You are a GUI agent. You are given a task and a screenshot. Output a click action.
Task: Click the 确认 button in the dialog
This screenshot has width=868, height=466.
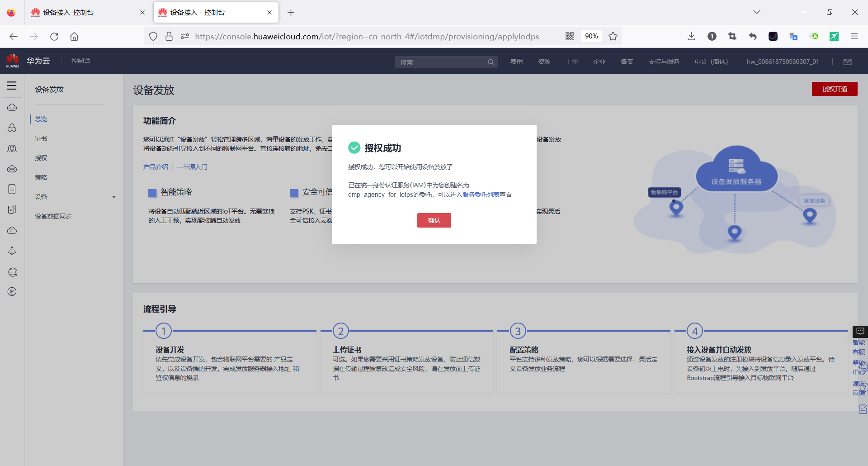(x=434, y=220)
